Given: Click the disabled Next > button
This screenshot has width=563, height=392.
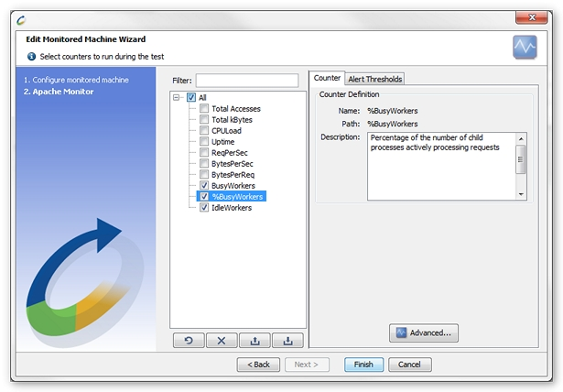Looking at the screenshot, I should 307,365.
